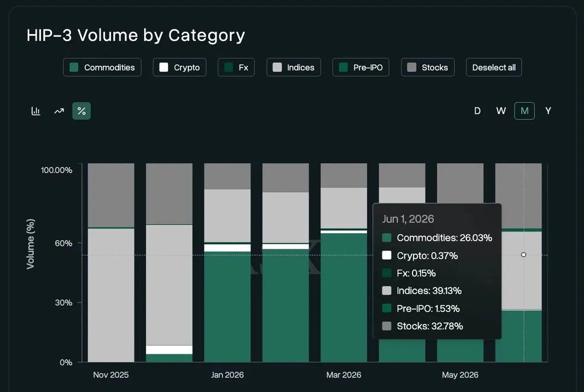
Task: Switch to weekly (W) timeframe
Action: coord(501,111)
